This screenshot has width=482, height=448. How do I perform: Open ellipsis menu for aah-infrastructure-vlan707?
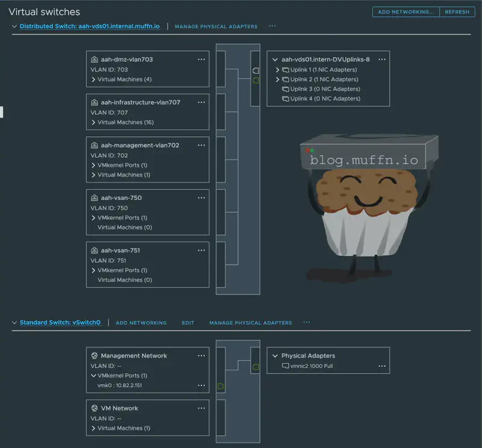click(x=201, y=102)
